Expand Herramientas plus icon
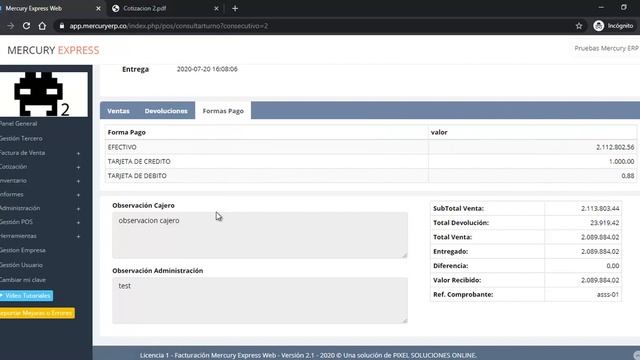 coord(78,237)
